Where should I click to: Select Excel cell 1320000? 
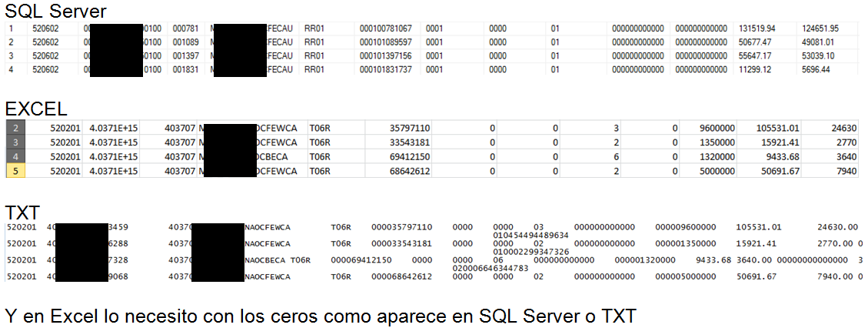pyautogui.click(x=708, y=157)
